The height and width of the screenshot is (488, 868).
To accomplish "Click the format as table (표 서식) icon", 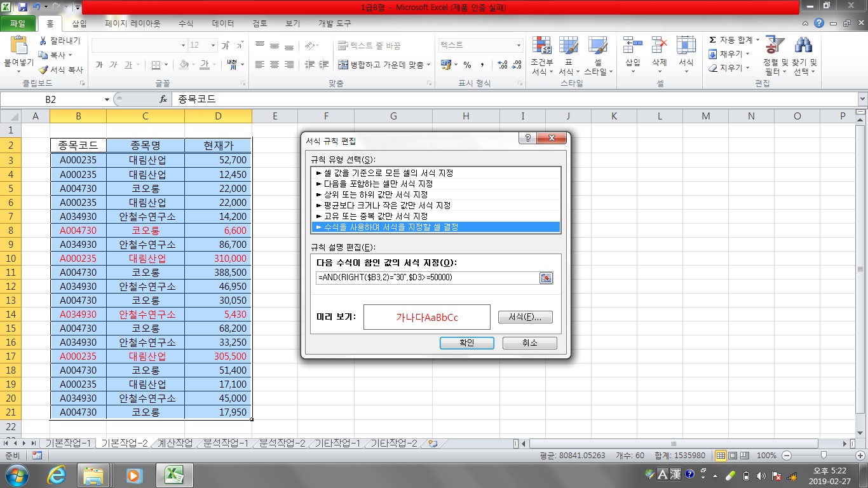I will point(568,47).
